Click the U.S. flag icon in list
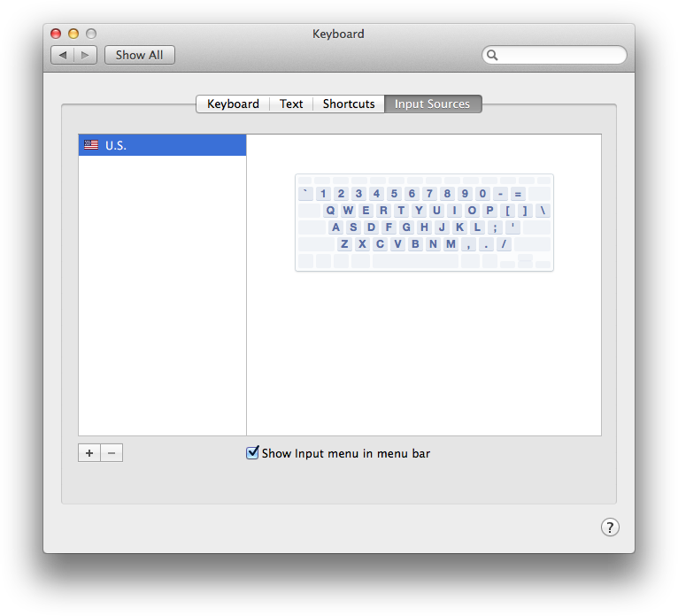This screenshot has width=678, height=616. [x=91, y=145]
